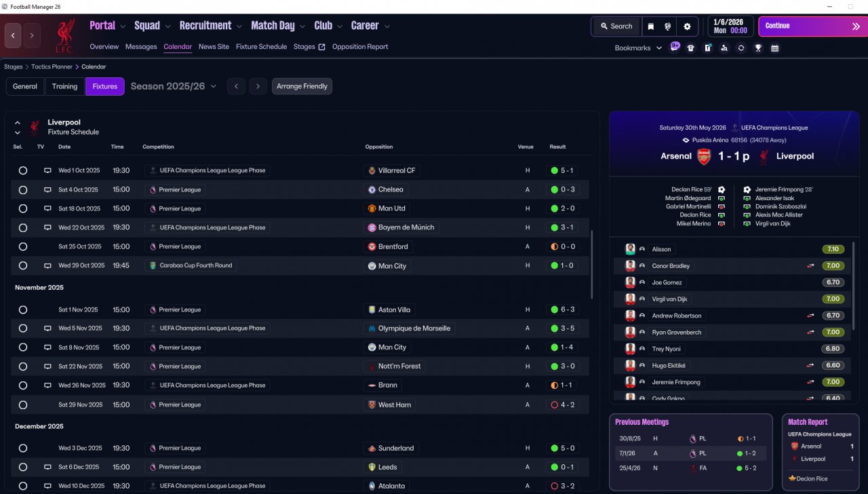Click the Stages external link icon

coord(321,47)
